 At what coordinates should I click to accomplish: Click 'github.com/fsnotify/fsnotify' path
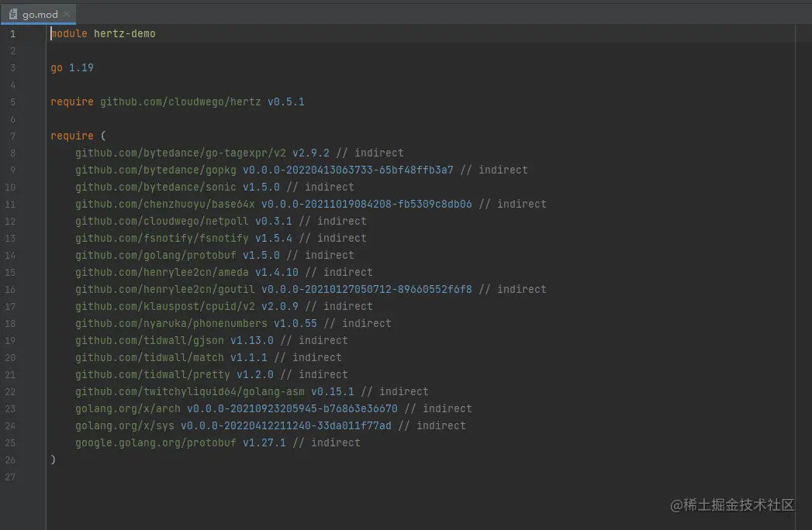(161, 239)
